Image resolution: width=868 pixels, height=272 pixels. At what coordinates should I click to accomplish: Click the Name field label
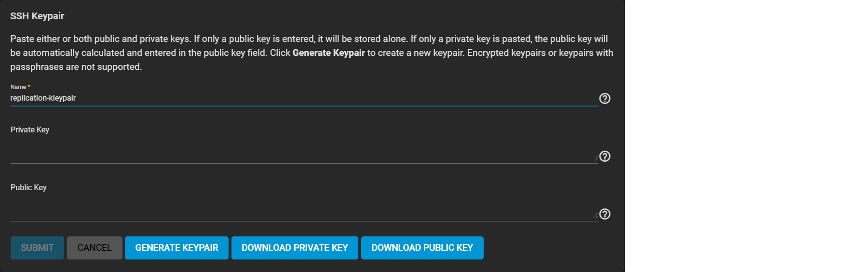pos(18,87)
